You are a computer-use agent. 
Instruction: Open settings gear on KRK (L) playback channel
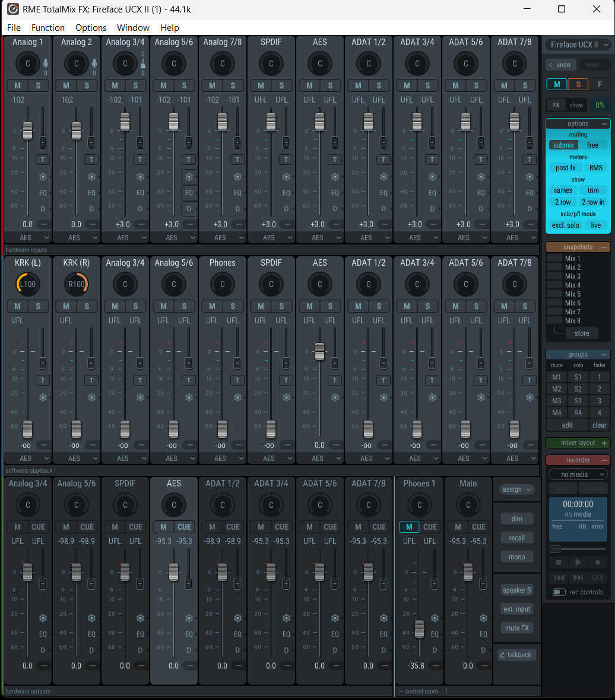43,397
